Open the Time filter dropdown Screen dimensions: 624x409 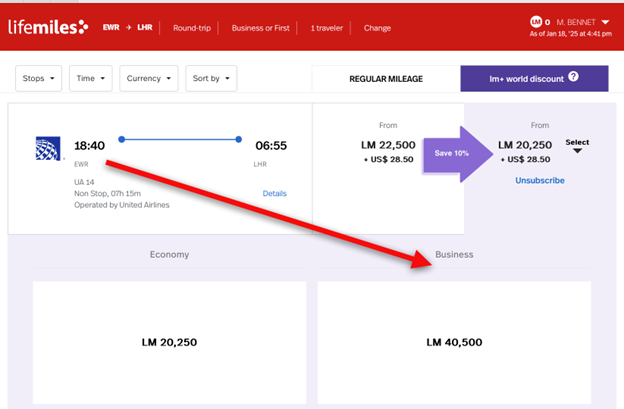click(91, 78)
